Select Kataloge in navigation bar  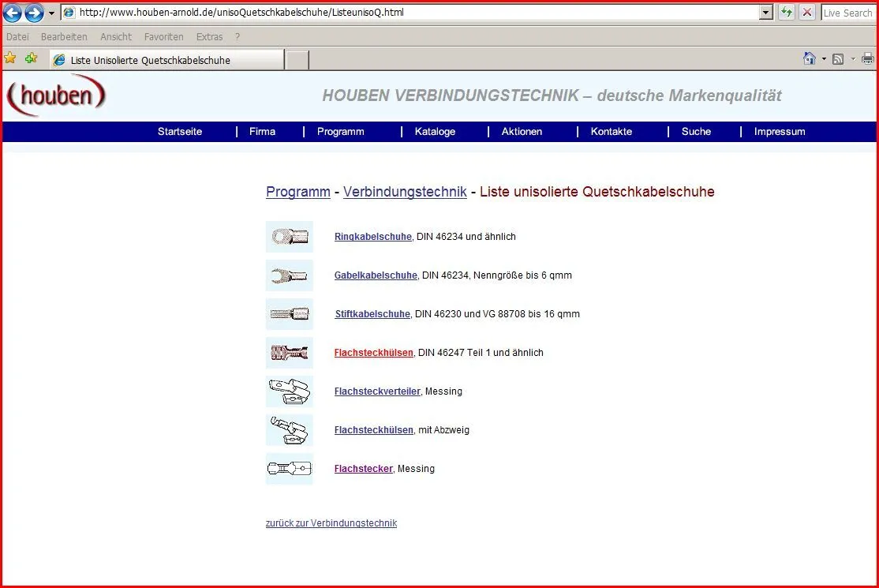[435, 132]
